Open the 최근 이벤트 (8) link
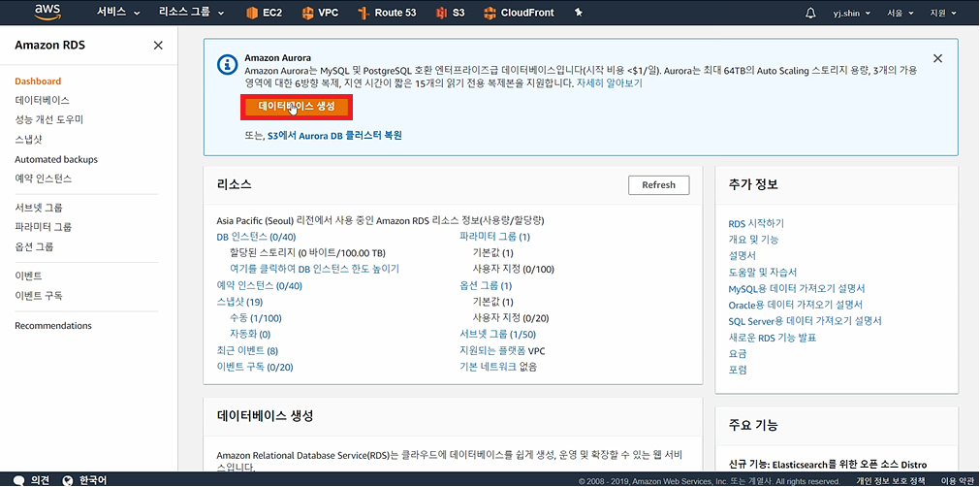Image resolution: width=980 pixels, height=487 pixels. click(x=247, y=351)
